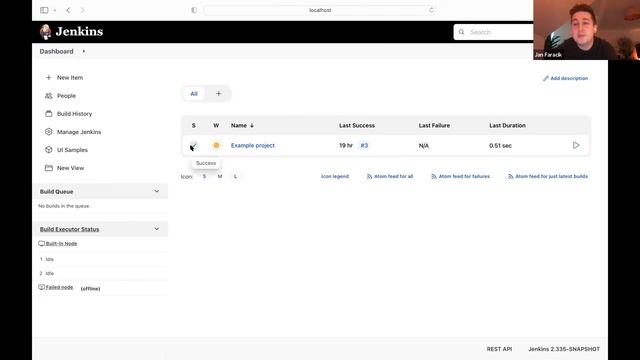Sort by Last Duration column
This screenshot has width=640, height=360.
507,125
